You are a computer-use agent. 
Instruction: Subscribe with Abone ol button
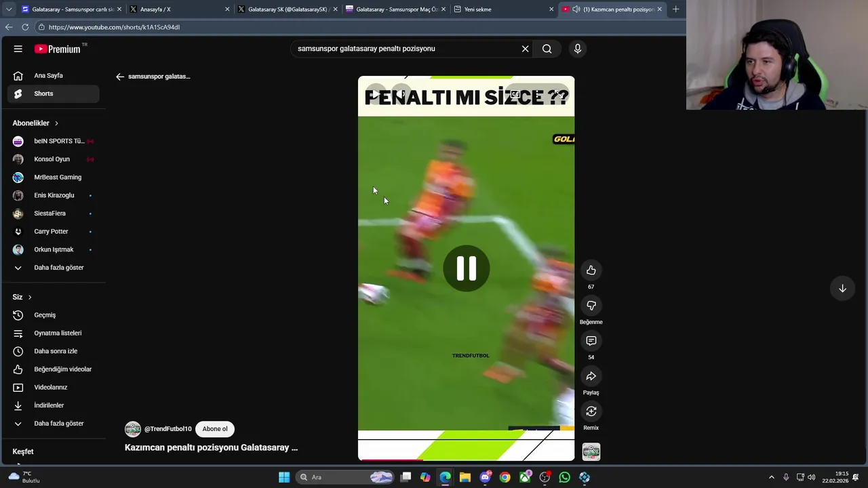(215, 429)
